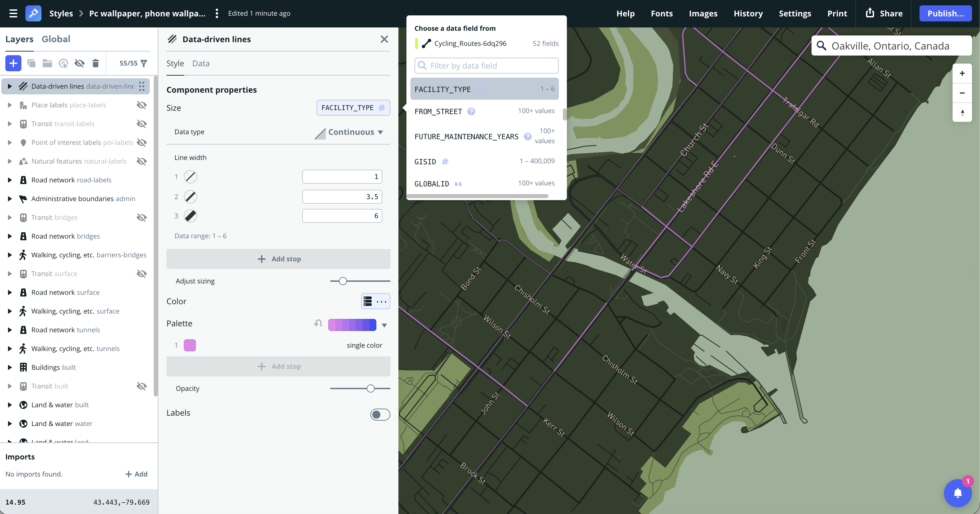Enable the Labels toggle
This screenshot has width=980, height=514.
coord(380,415)
